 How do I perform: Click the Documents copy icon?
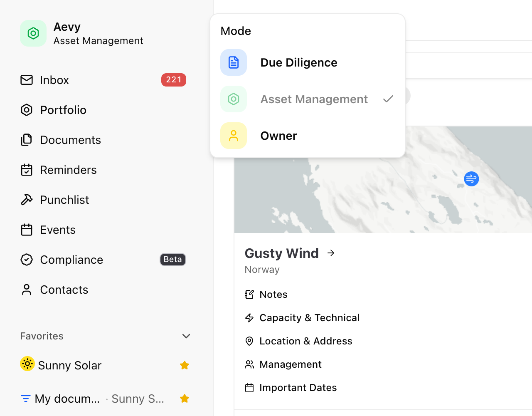(x=27, y=140)
